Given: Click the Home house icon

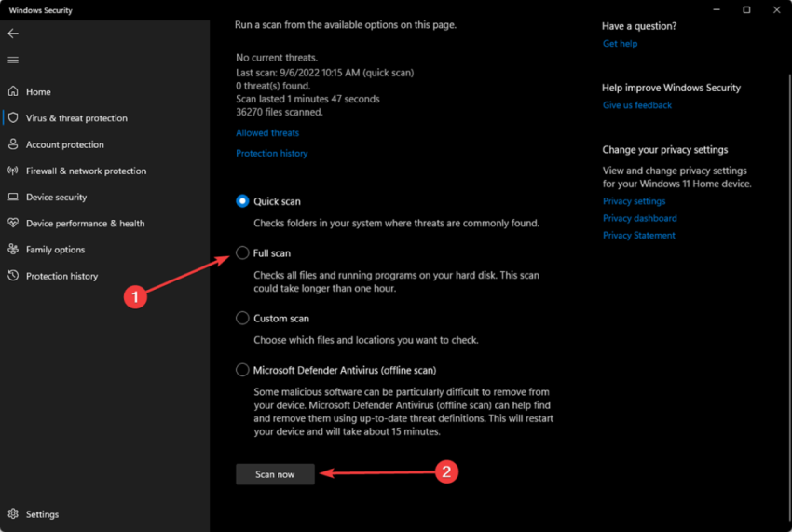Looking at the screenshot, I should pos(13,91).
